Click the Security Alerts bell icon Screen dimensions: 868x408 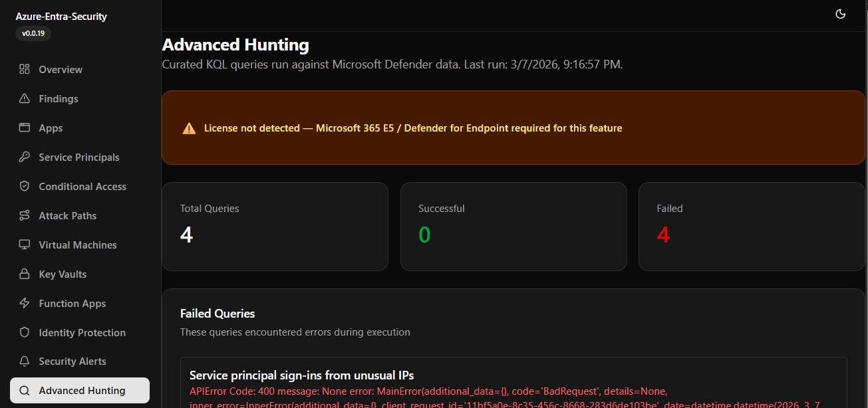[x=25, y=361]
